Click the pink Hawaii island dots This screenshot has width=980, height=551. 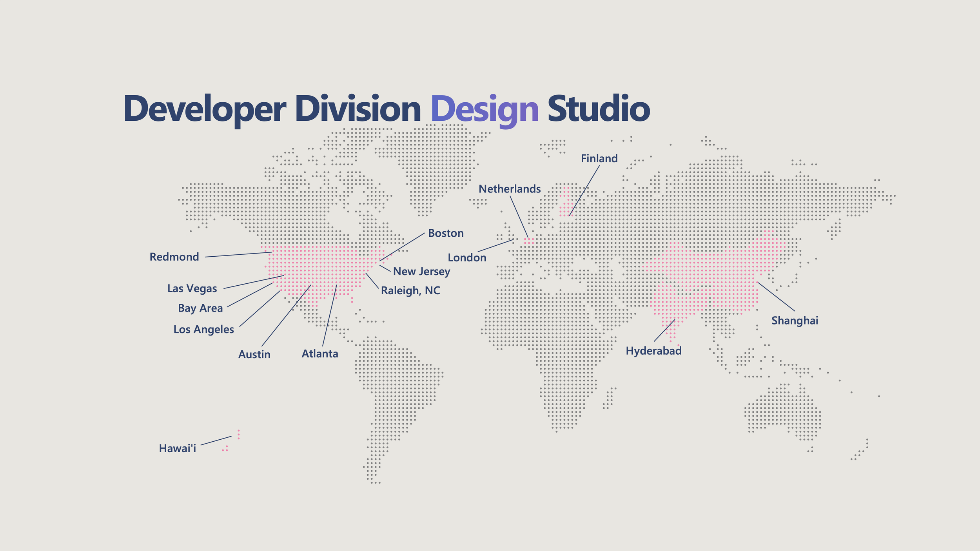[238, 435]
